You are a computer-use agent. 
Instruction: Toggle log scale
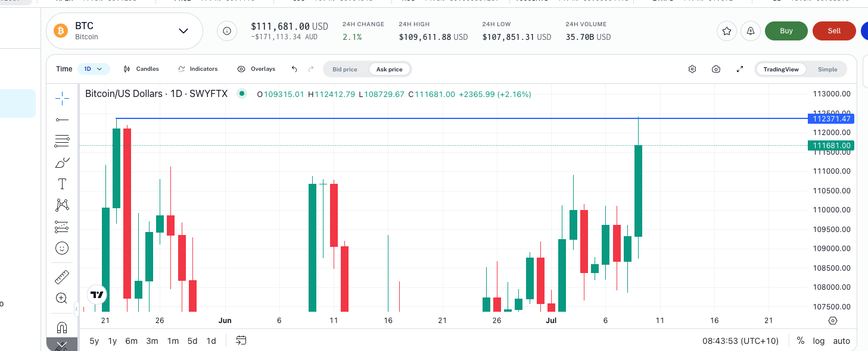(x=819, y=341)
